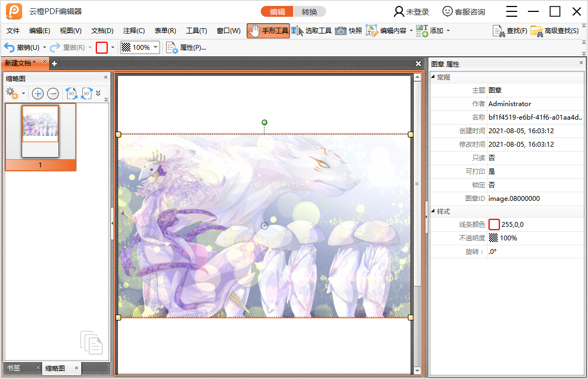This screenshot has width=588, height=379.
Task: Edit the 作者 field Administrator
Action: (x=536, y=103)
